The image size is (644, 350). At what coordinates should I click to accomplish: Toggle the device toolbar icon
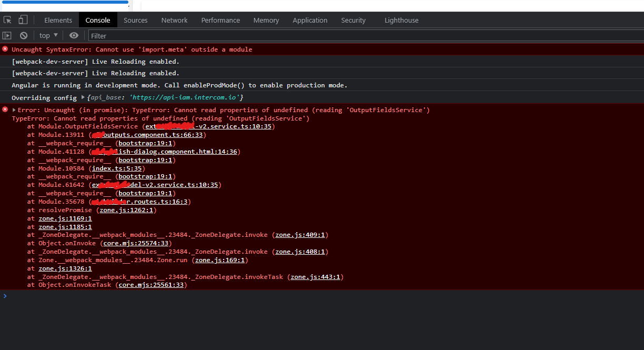click(x=23, y=20)
